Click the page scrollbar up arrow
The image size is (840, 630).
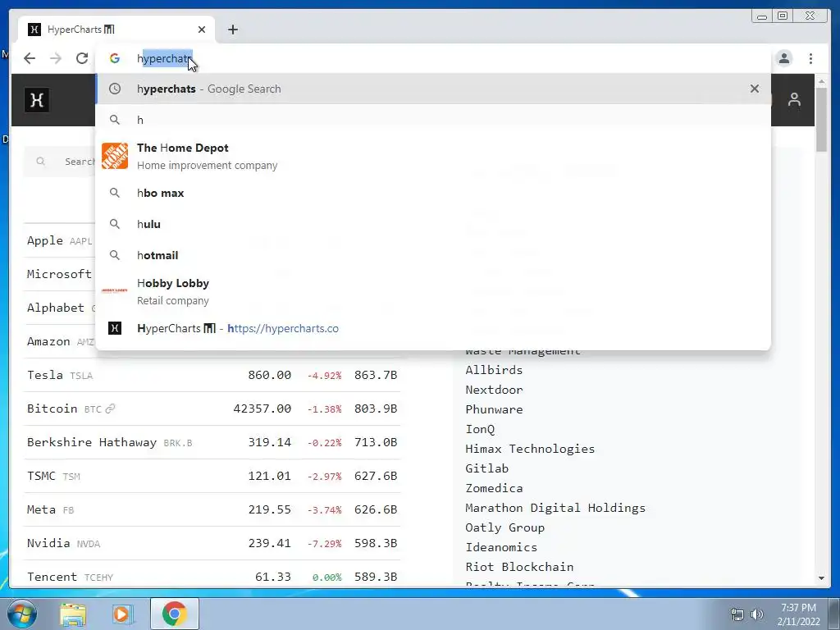[x=821, y=81]
